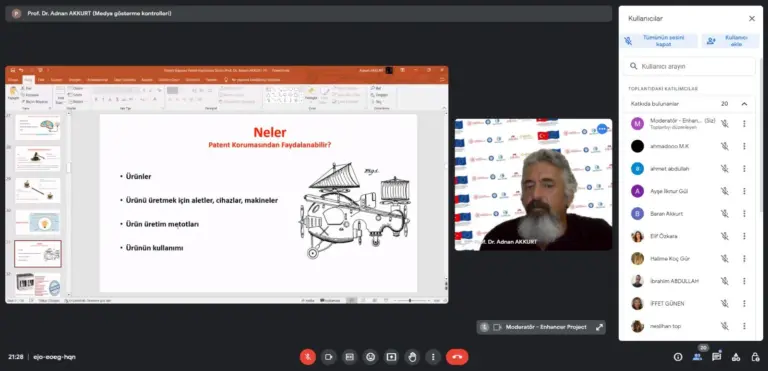Open the Dosya tab in PowerPoint
Viewport: 768px width, 371px height.
[x=13, y=79]
